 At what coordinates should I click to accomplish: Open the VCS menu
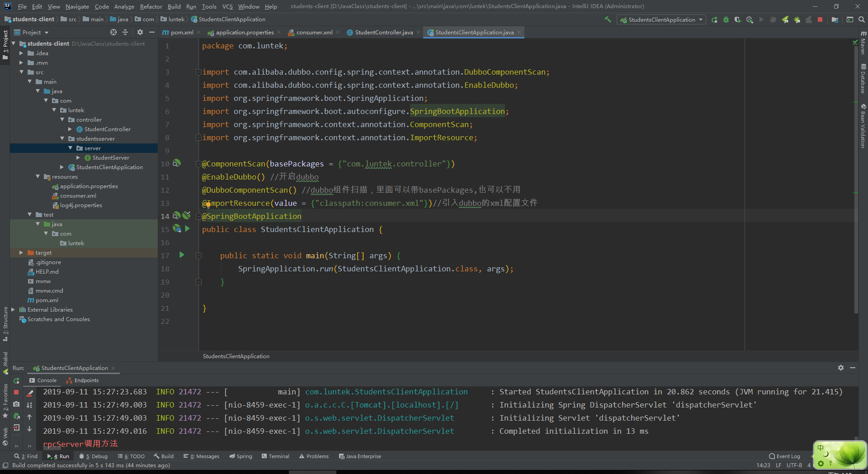(227, 6)
